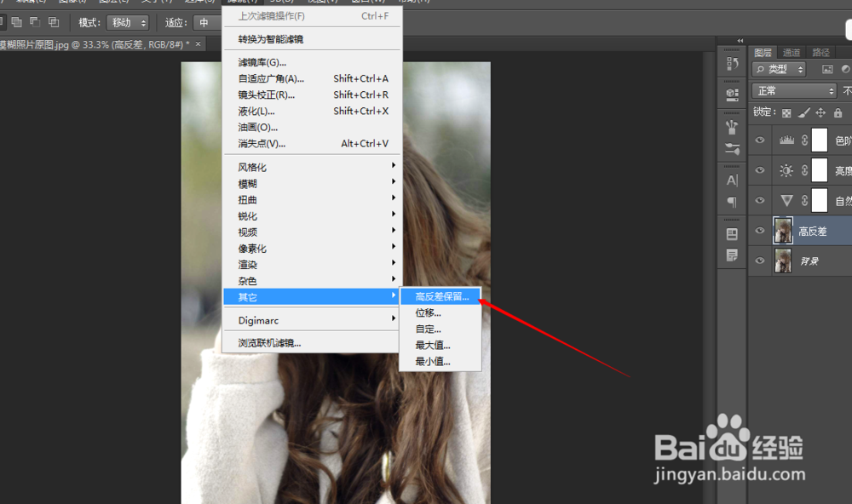The height and width of the screenshot is (504, 852).
Task: Choose 自定... from the submenu
Action: point(440,329)
